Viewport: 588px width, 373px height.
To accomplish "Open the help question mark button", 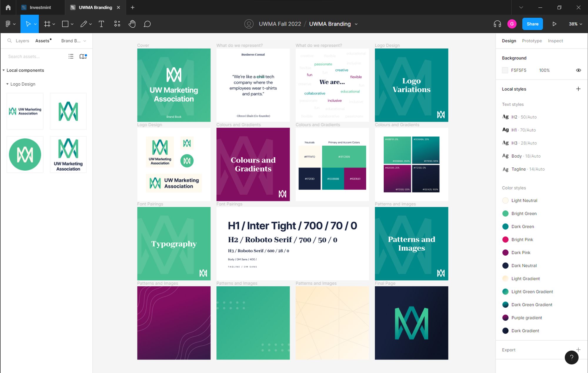I will [572, 357].
